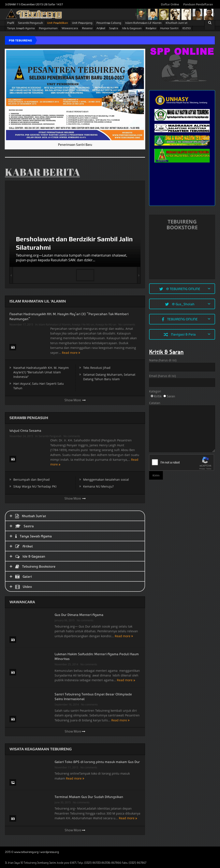220x868 pixels.
Task: Click the Tebuireng site logo
Action: [34, 14]
